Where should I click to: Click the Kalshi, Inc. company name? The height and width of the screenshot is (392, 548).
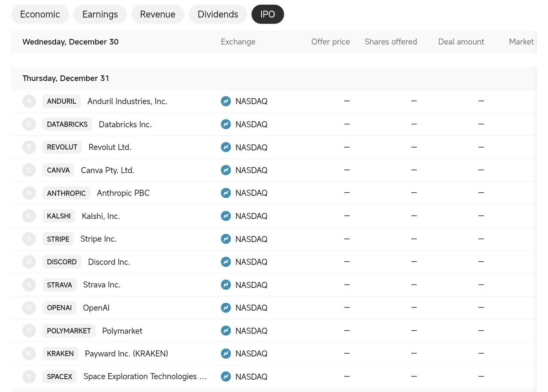(101, 216)
